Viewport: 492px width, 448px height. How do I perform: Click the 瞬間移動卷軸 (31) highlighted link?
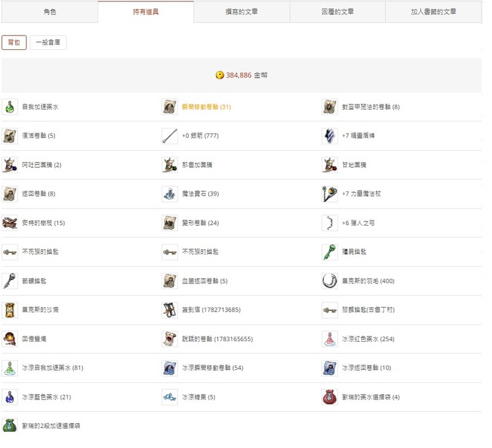point(207,107)
